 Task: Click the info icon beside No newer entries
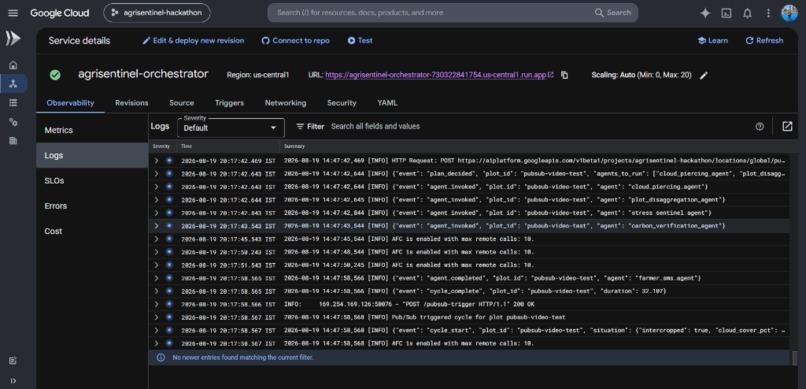tap(161, 357)
